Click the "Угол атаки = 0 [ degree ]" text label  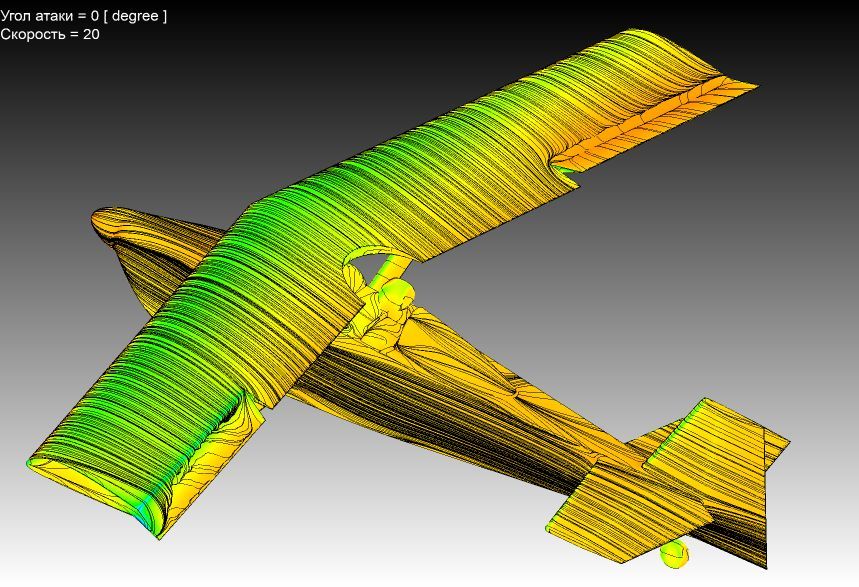[x=84, y=16]
